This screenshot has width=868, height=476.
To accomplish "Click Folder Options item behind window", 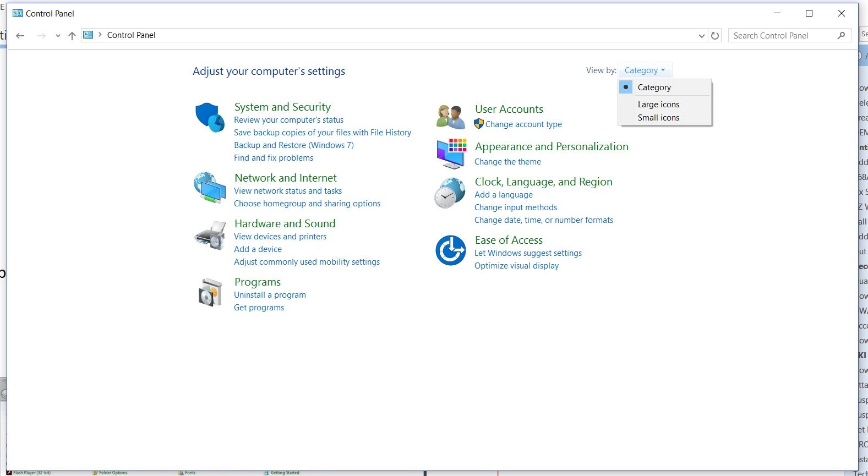I will click(110, 473).
